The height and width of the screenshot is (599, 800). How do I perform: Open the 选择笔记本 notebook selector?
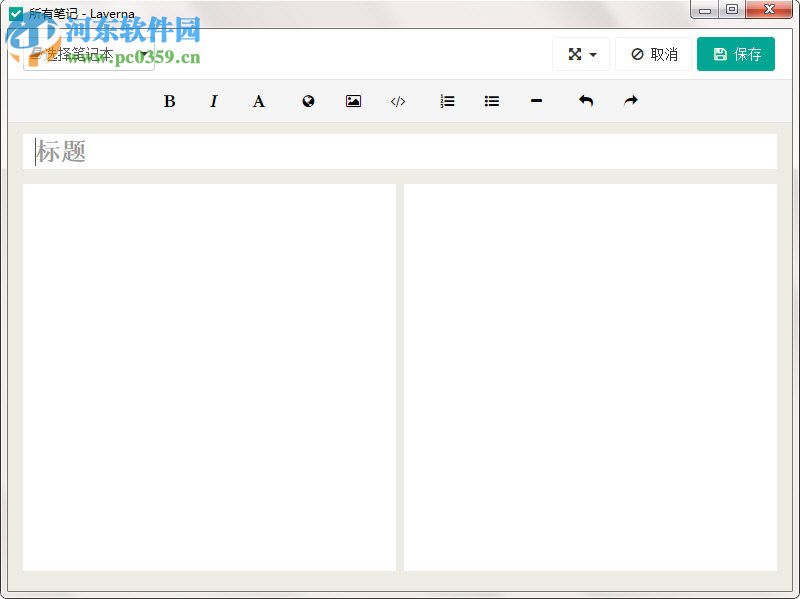[x=89, y=54]
